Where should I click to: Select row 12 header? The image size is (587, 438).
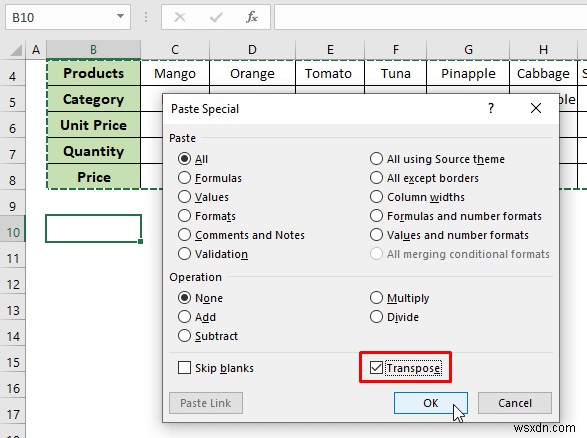click(13, 285)
